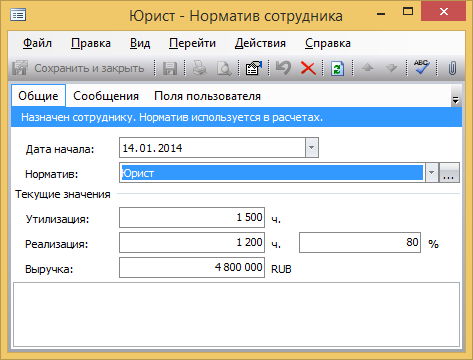Screen dimensions: 473x360
Task: Open the Норматив combo box dropdown arrow
Action: tap(431, 173)
